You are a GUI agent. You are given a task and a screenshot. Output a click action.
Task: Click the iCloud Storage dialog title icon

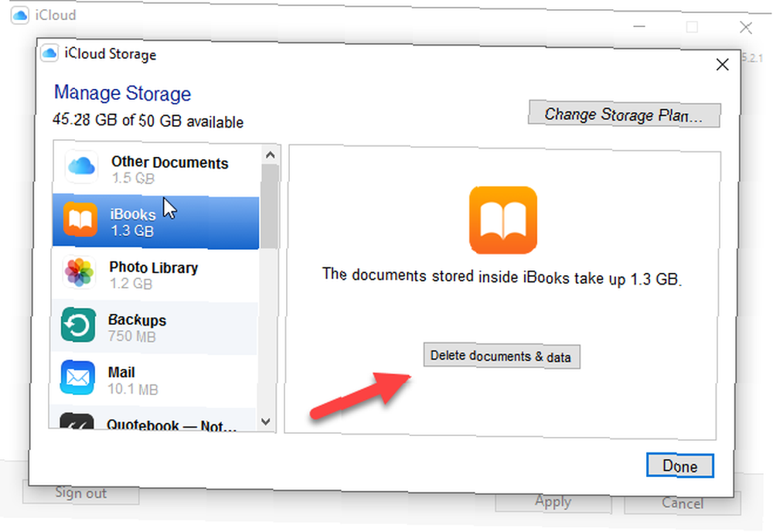[x=49, y=53]
